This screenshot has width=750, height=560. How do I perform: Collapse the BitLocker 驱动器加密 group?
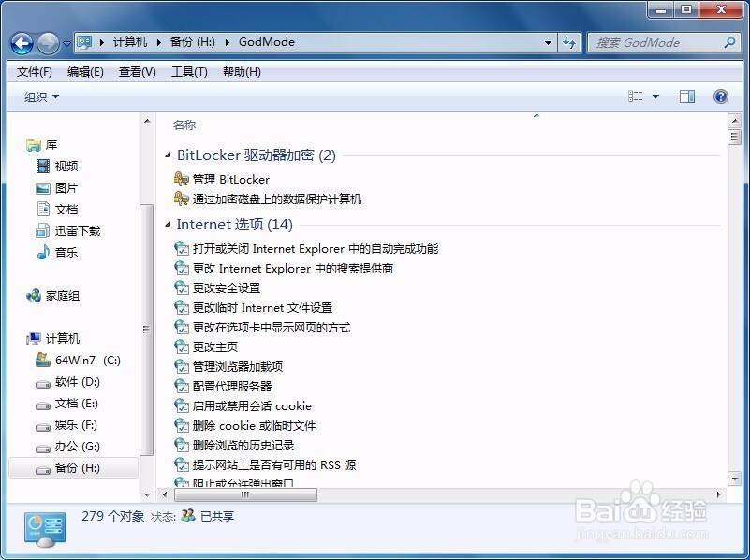click(169, 155)
